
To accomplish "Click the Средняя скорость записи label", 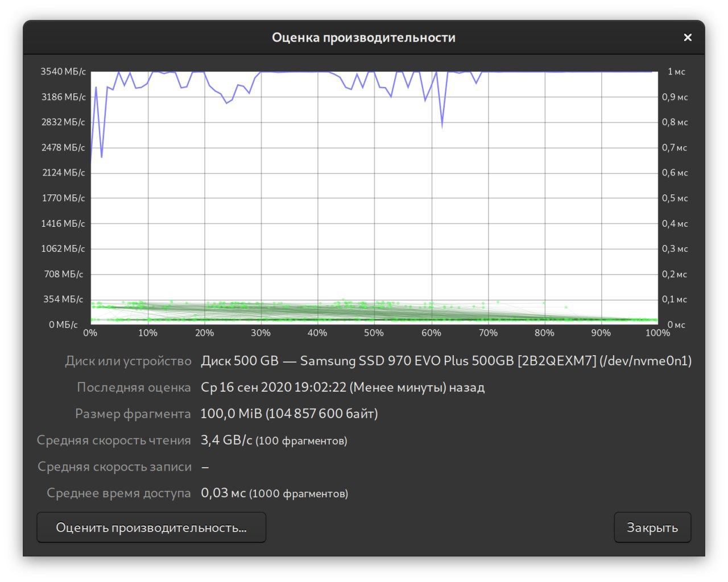I will click(x=114, y=467).
